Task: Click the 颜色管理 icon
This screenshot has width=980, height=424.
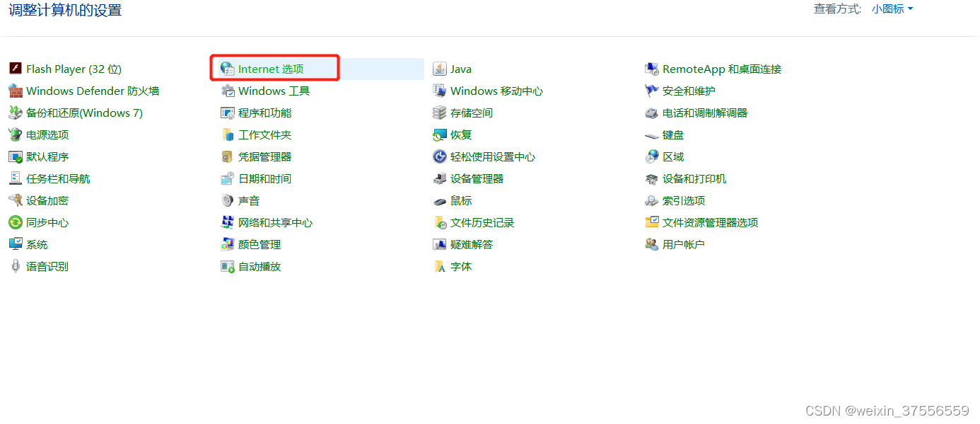Action: 227,244
